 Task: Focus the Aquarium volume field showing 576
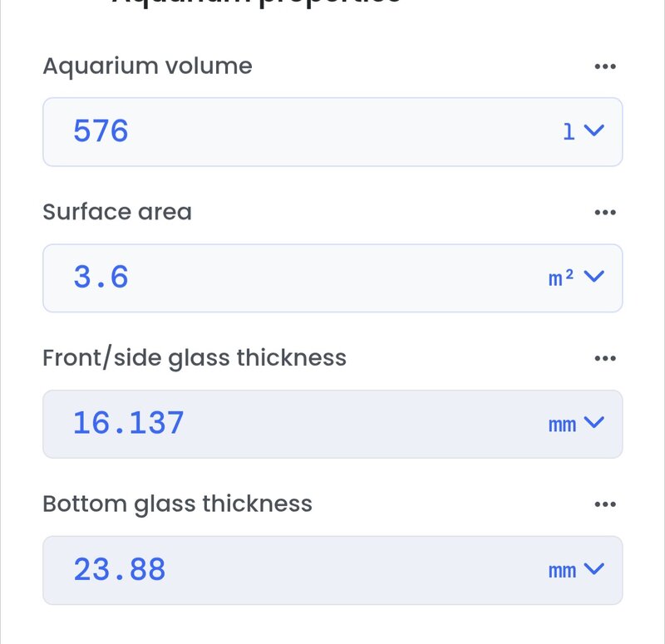coord(332,132)
